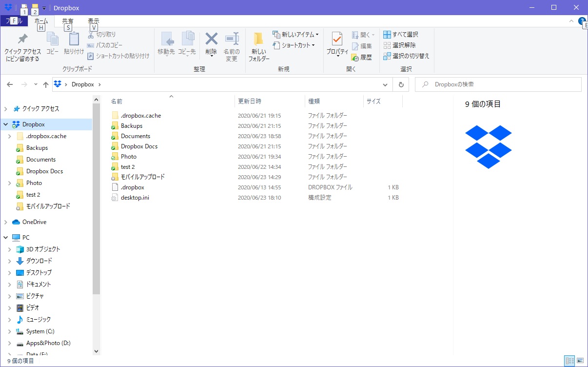The height and width of the screenshot is (367, 588).
Task: Open address bar history dropdown arrow
Action: point(386,84)
